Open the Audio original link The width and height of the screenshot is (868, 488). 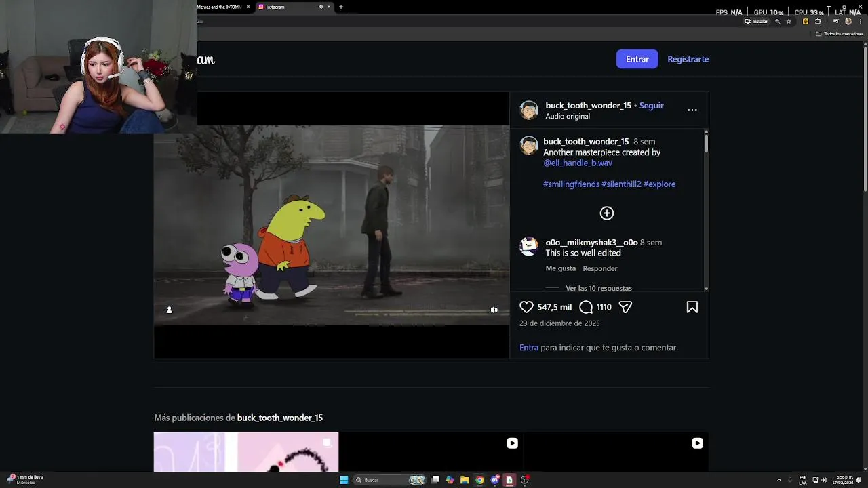568,117
